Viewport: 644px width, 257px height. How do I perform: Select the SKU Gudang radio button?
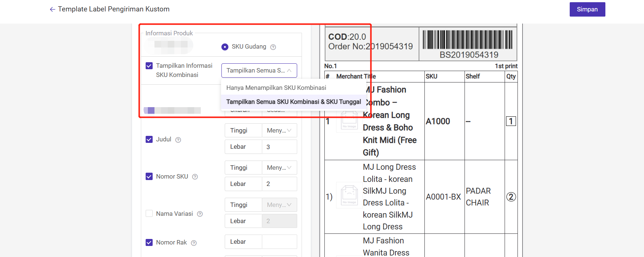[225, 47]
